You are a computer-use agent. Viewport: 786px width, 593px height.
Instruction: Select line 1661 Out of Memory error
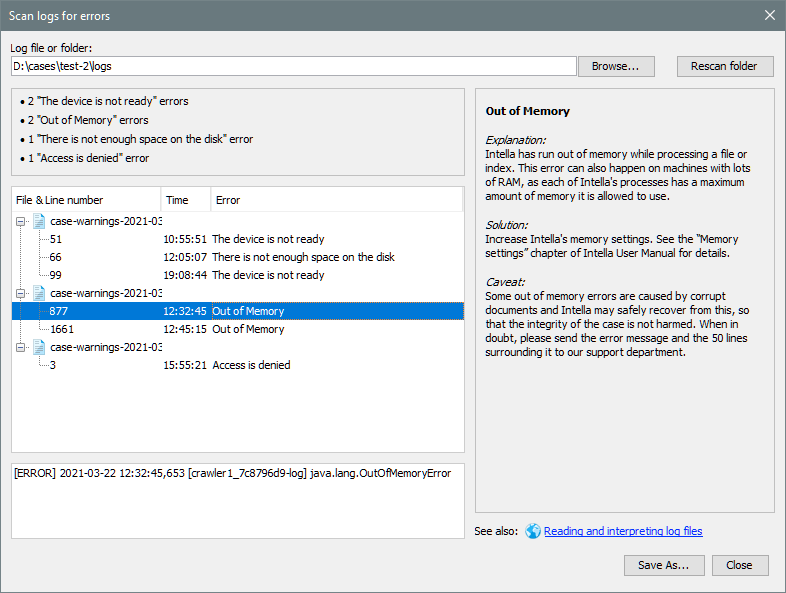(x=248, y=329)
